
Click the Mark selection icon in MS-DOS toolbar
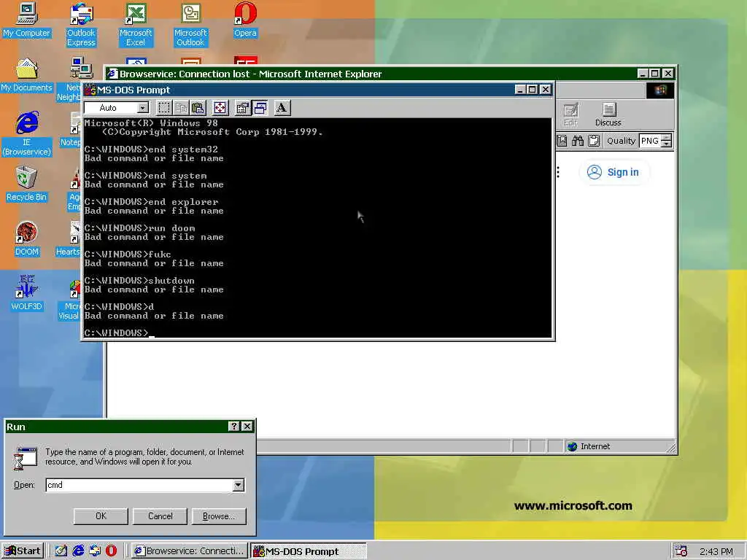click(164, 108)
